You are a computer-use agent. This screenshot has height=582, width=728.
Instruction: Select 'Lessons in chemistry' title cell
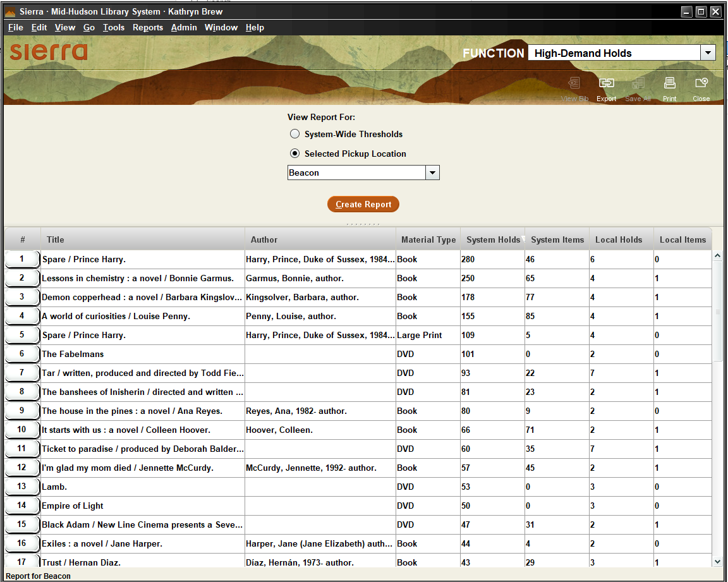[x=143, y=278]
